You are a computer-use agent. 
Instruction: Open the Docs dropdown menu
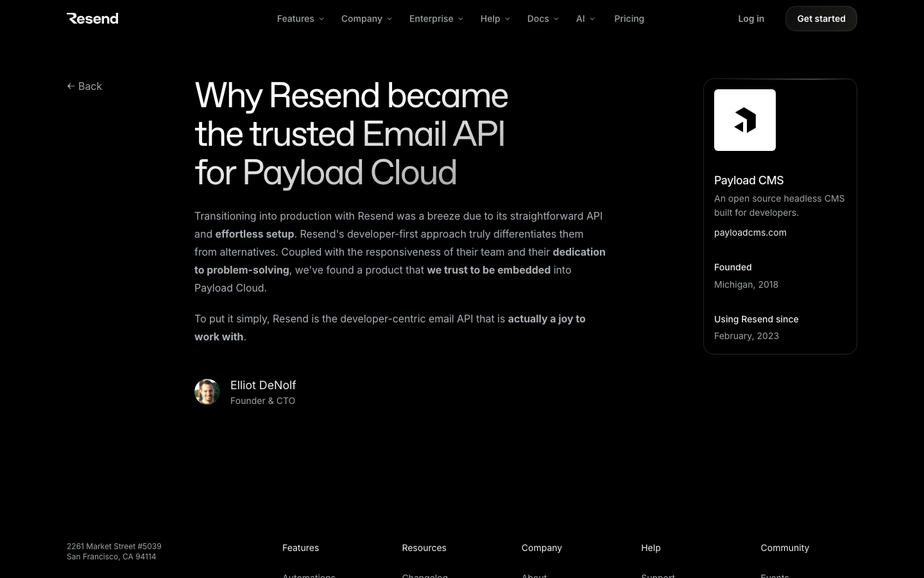click(x=543, y=19)
